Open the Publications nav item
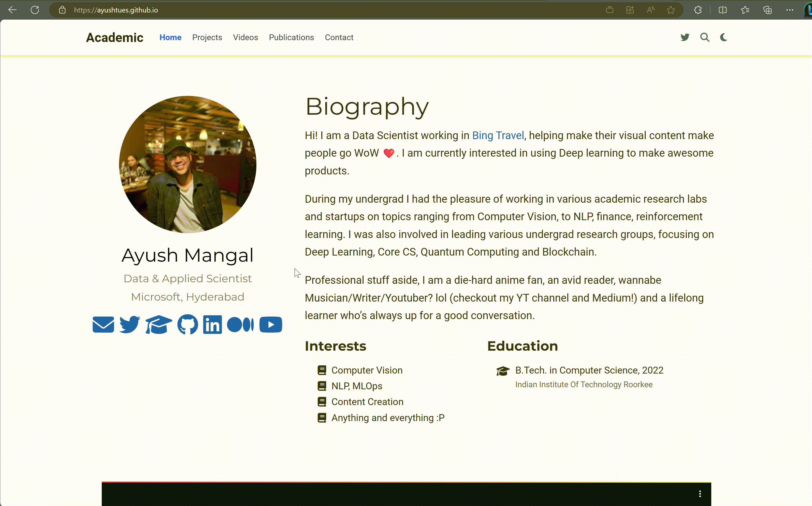Viewport: 812px width, 506px height. click(291, 37)
